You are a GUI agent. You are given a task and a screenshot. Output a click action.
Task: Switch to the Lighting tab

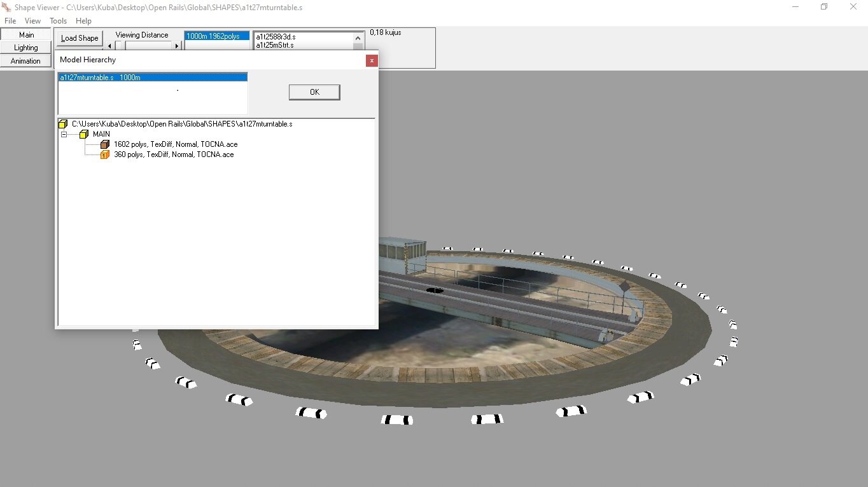point(26,48)
